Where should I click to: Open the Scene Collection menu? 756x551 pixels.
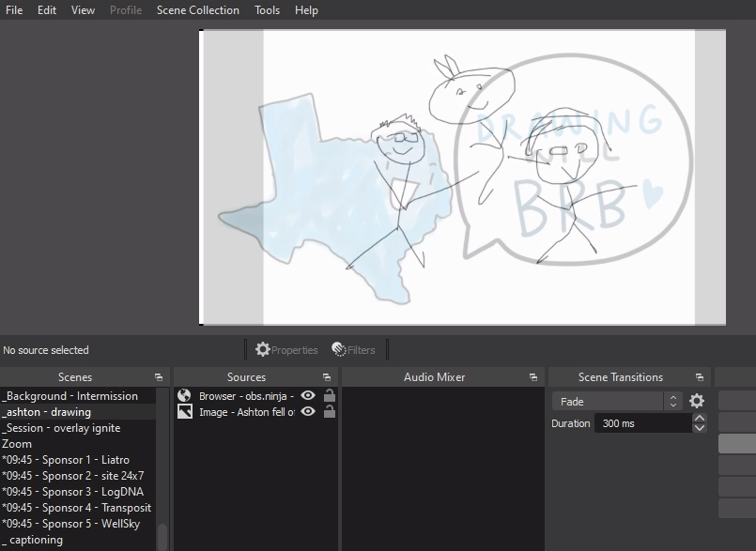197,10
